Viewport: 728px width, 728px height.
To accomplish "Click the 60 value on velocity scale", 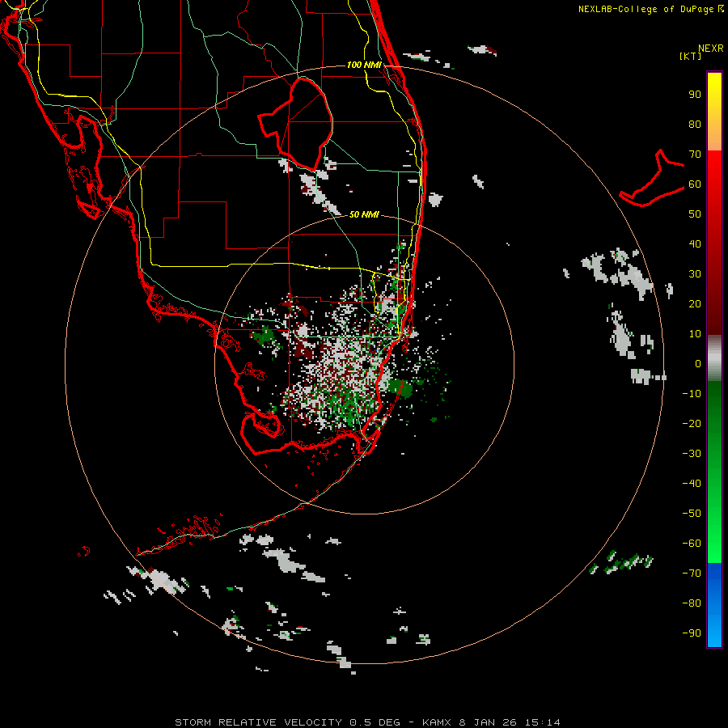I will point(695,184).
